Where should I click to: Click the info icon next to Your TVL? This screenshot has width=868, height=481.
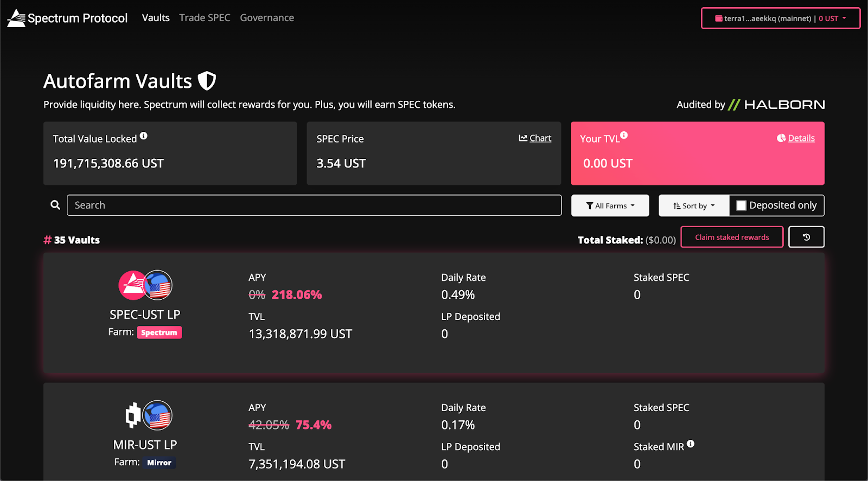[624, 135]
